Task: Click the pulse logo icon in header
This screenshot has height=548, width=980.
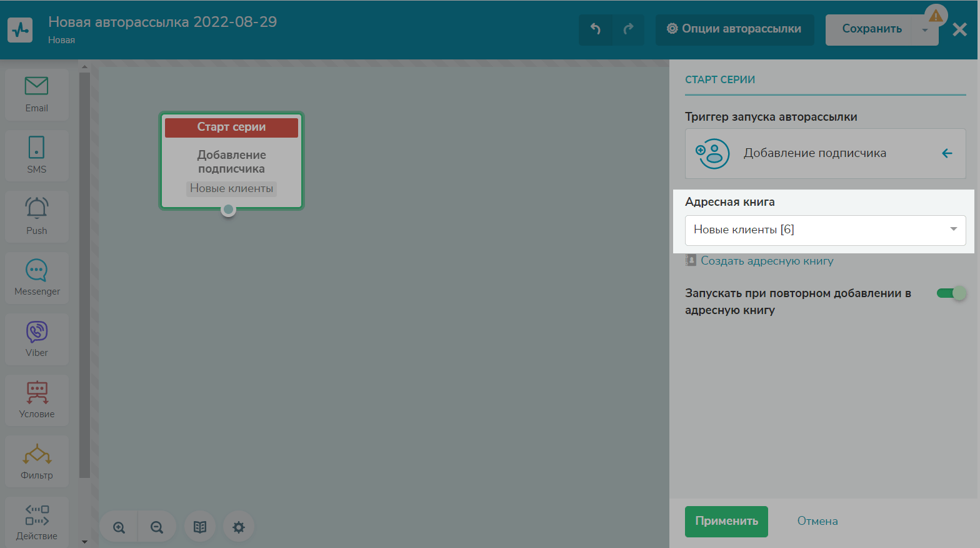Action: [x=20, y=29]
